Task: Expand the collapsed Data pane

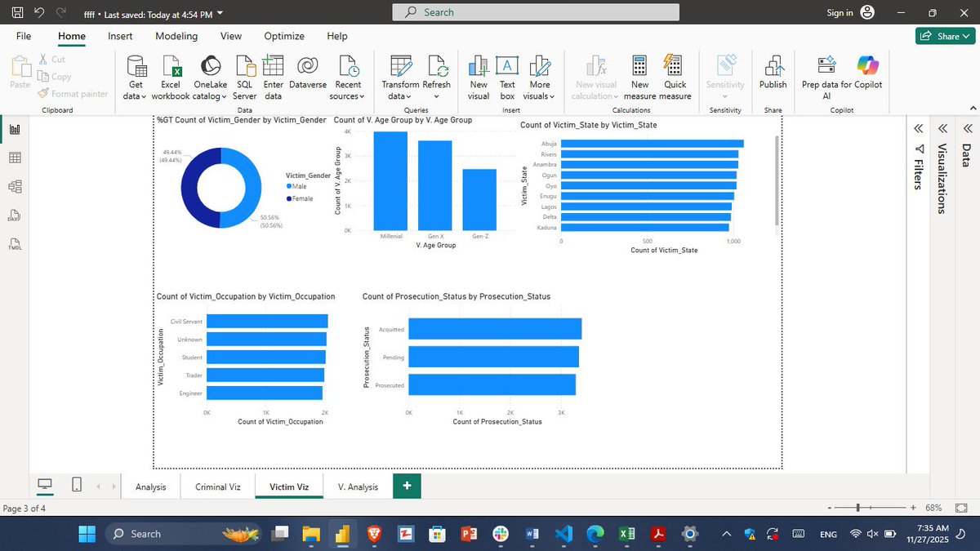Action: click(x=967, y=128)
